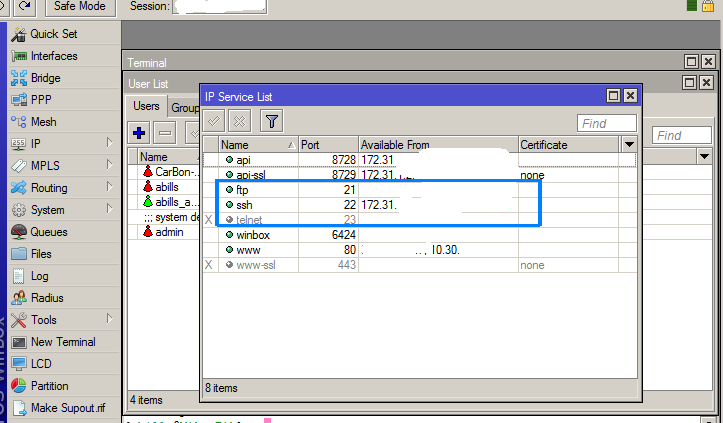This screenshot has width=723, height=423.
Task: Open the Routing menu
Action: tap(49, 188)
